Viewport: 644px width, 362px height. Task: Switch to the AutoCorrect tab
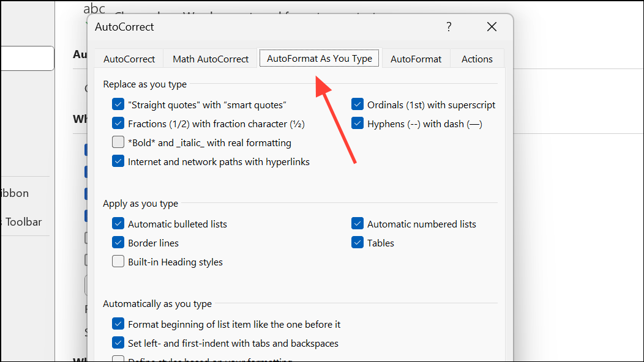coord(129,58)
